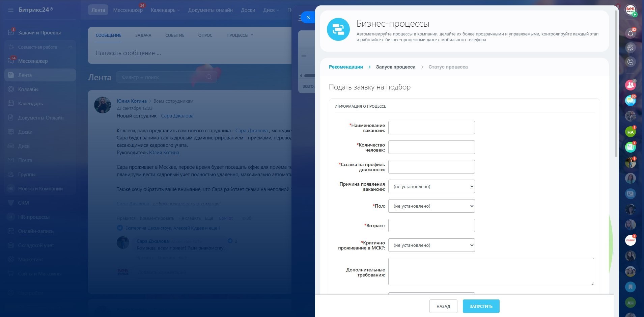Open Причина появления вакансии dropdown
The image size is (644, 317).
[431, 186]
